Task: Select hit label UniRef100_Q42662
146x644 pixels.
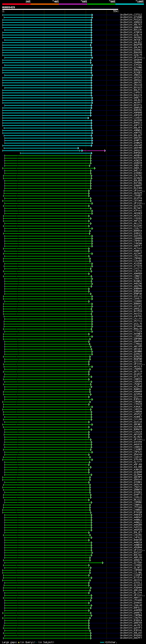Action: tap(131, 37)
